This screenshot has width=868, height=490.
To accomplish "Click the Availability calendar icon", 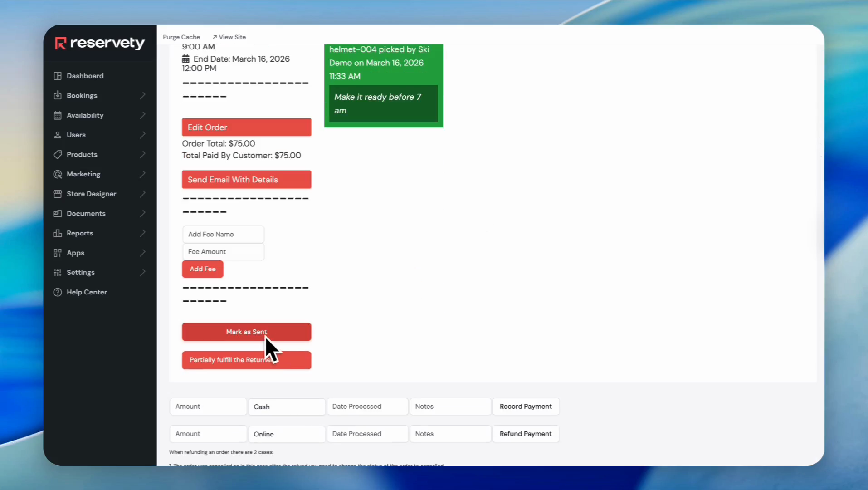I will (x=58, y=115).
